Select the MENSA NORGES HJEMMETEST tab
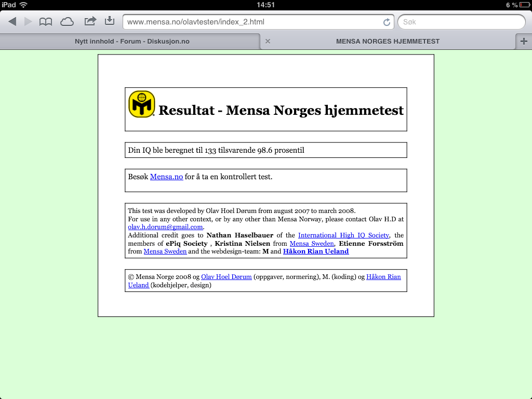This screenshot has width=532, height=399. coord(388,42)
